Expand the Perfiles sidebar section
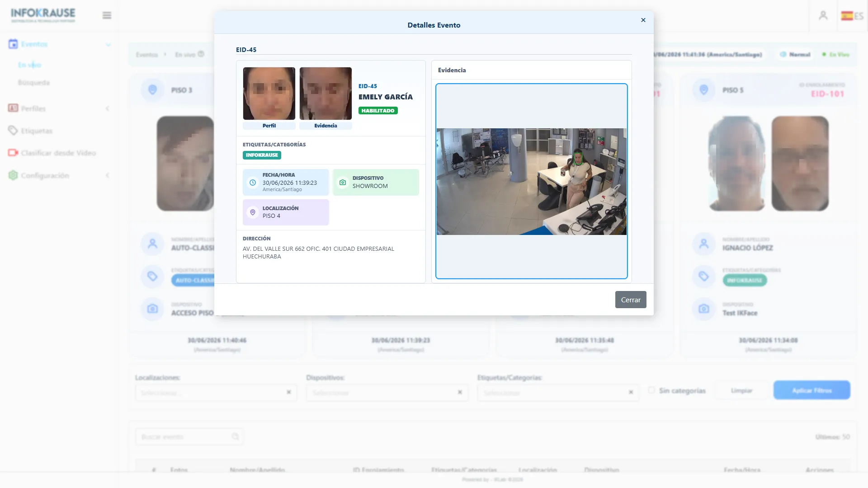The image size is (868, 488). pyautogui.click(x=59, y=108)
